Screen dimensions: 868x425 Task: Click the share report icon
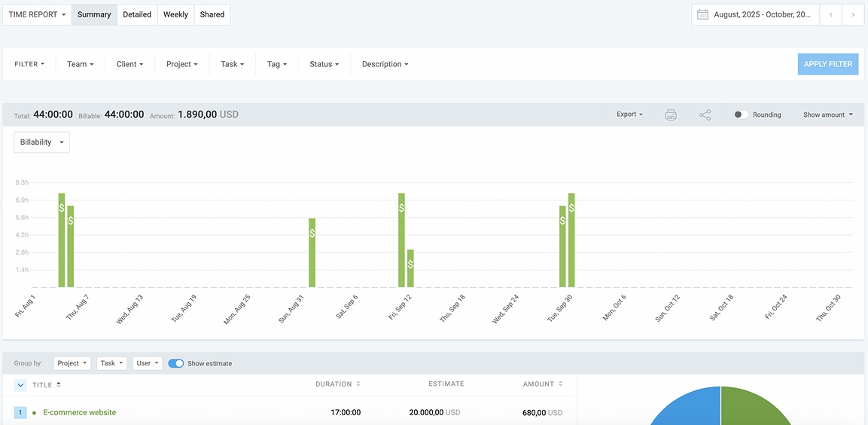(x=705, y=115)
